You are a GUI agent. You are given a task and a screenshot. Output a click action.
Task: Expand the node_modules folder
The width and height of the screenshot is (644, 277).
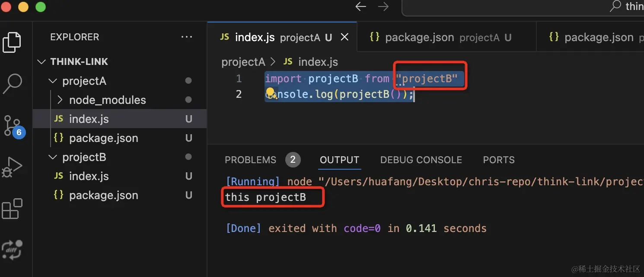click(61, 100)
